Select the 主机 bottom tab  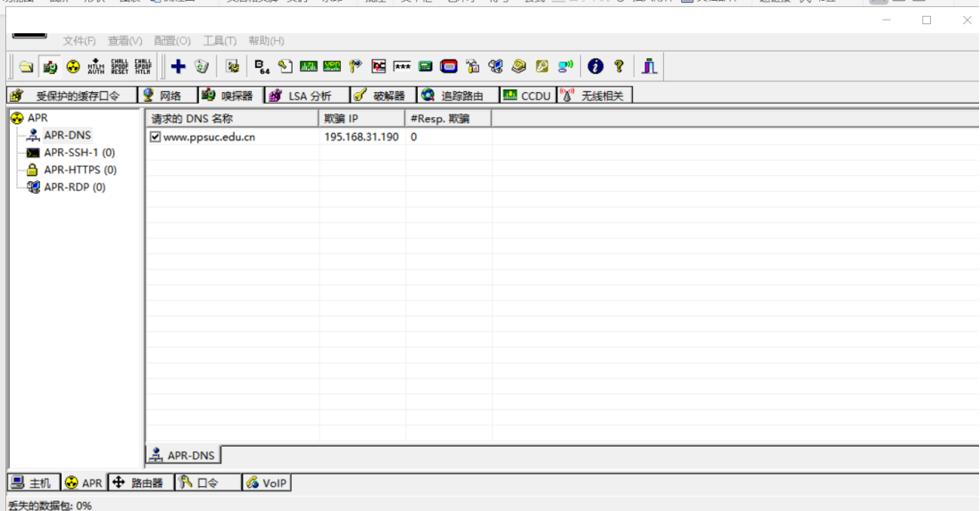(x=34, y=482)
